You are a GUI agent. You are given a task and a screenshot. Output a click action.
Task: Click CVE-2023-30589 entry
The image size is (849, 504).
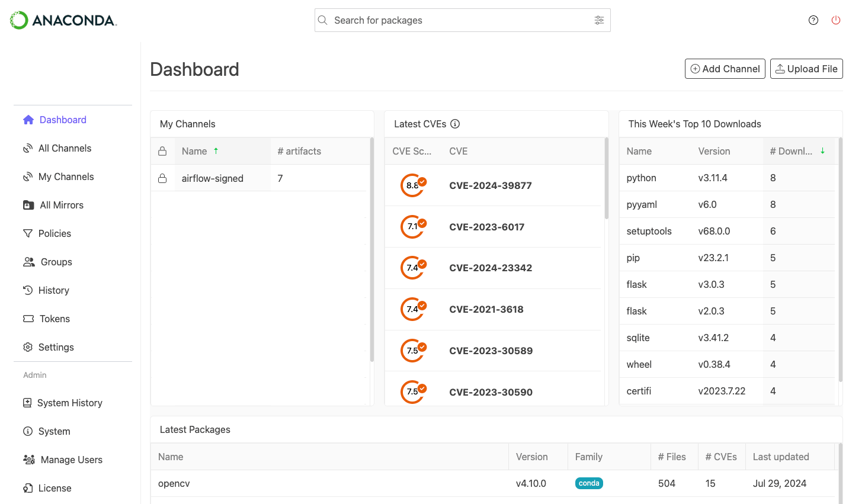point(491,351)
